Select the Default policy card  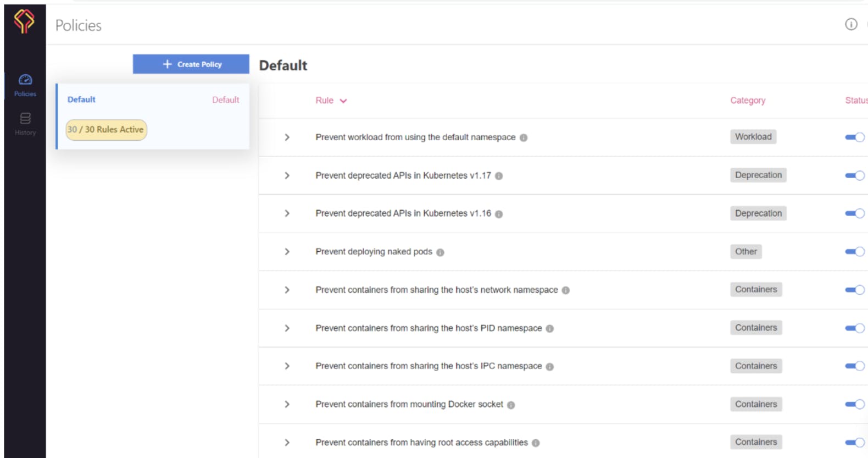tap(153, 116)
